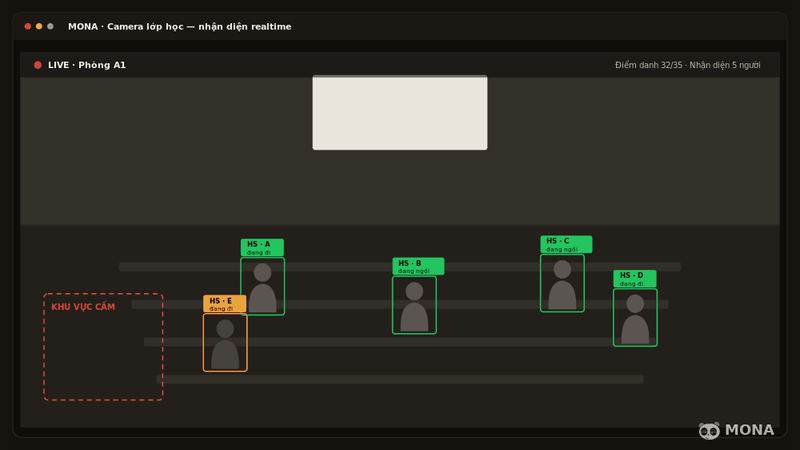
Task: Click the KHU VỰC CẤM text label
Action: pyautogui.click(x=83, y=307)
